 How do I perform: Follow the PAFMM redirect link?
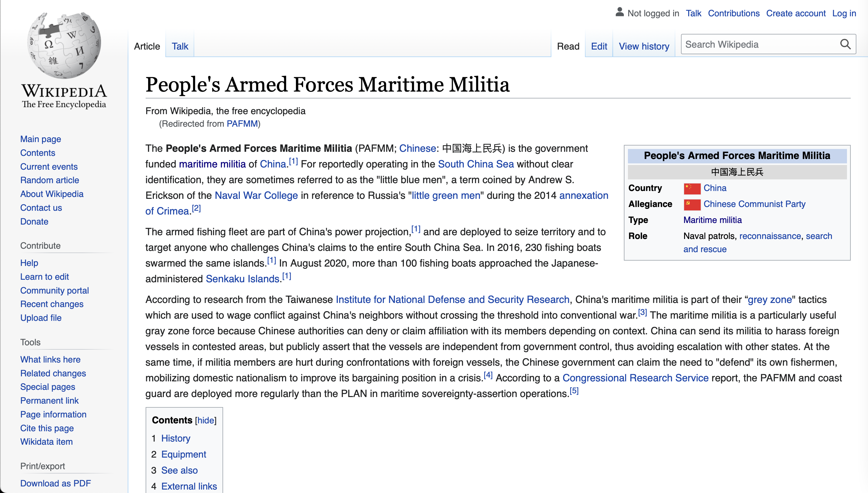point(242,124)
